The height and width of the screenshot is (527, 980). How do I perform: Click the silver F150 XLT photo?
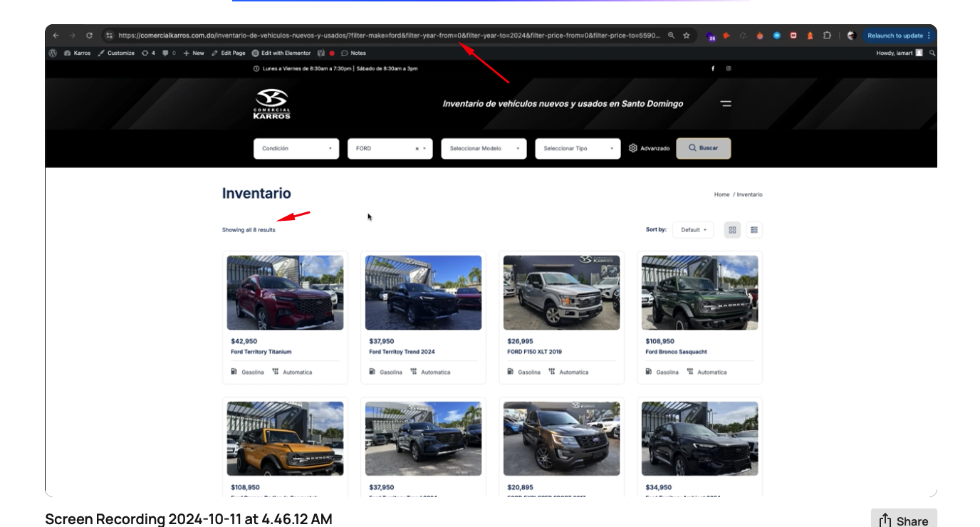click(561, 293)
